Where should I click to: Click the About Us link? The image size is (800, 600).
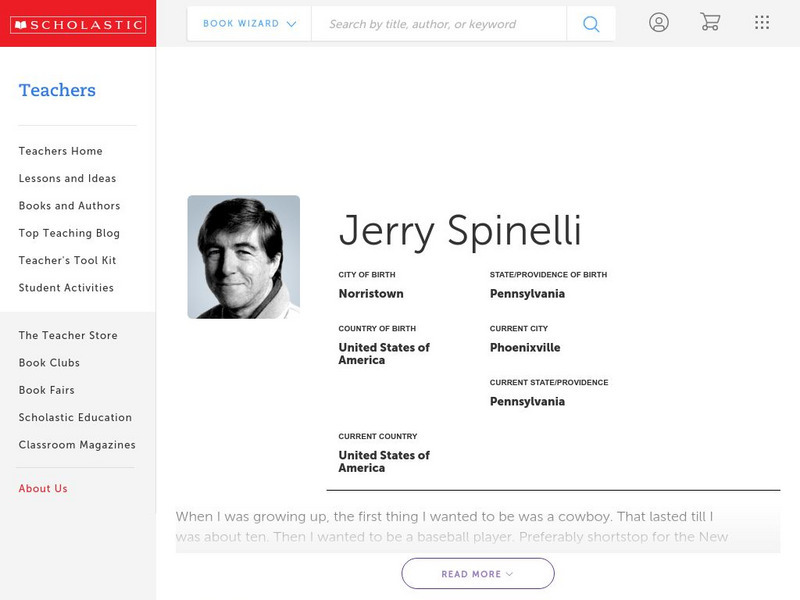43,489
